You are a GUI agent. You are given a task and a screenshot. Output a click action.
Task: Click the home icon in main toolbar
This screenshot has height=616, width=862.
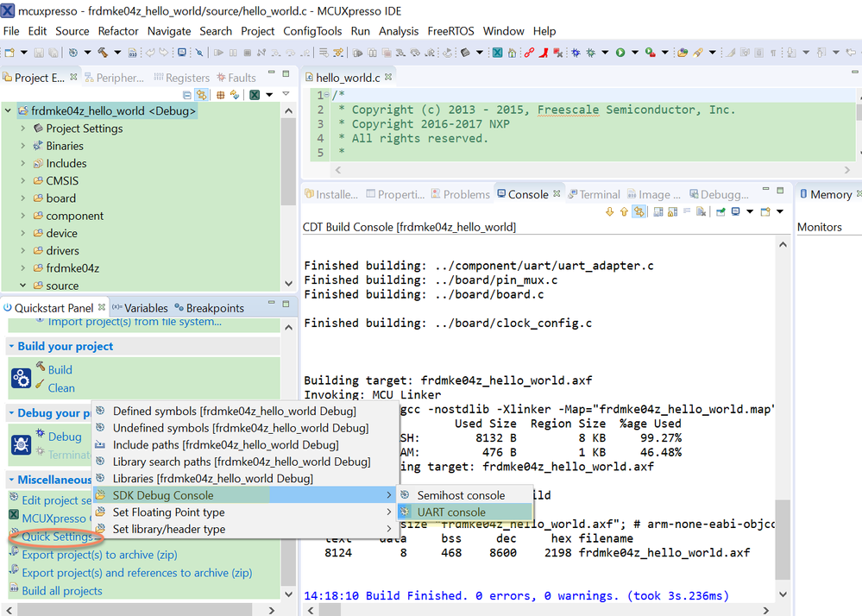click(512, 53)
